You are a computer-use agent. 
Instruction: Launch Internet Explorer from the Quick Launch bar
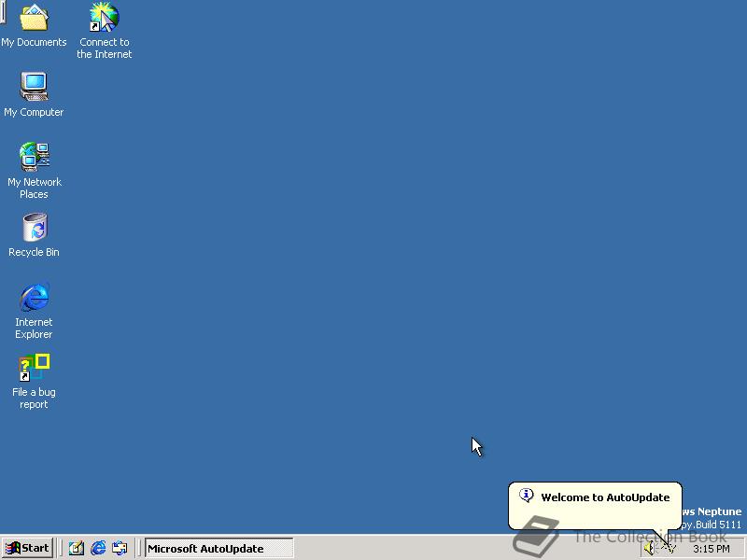tap(97, 548)
